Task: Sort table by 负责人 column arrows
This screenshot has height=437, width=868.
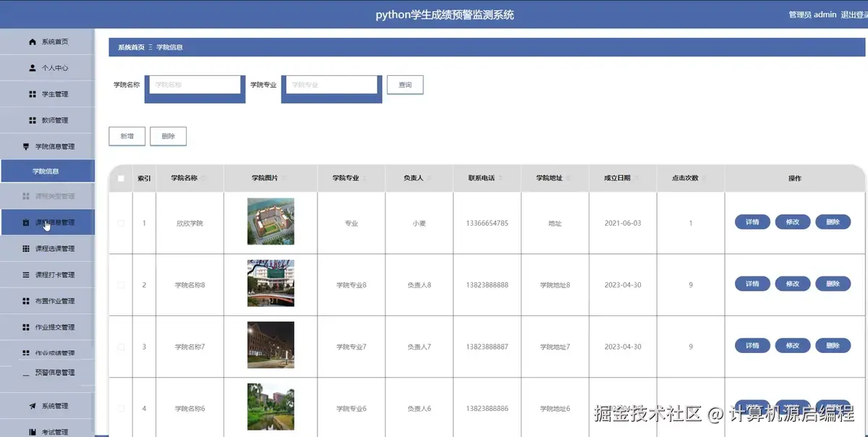Action: tap(429, 178)
